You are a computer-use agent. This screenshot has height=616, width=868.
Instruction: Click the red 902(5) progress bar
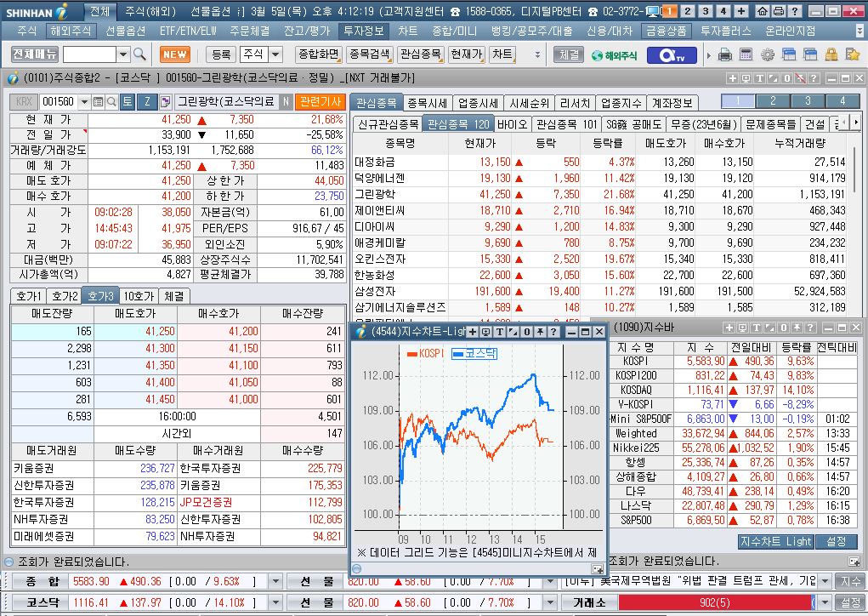[715, 602]
